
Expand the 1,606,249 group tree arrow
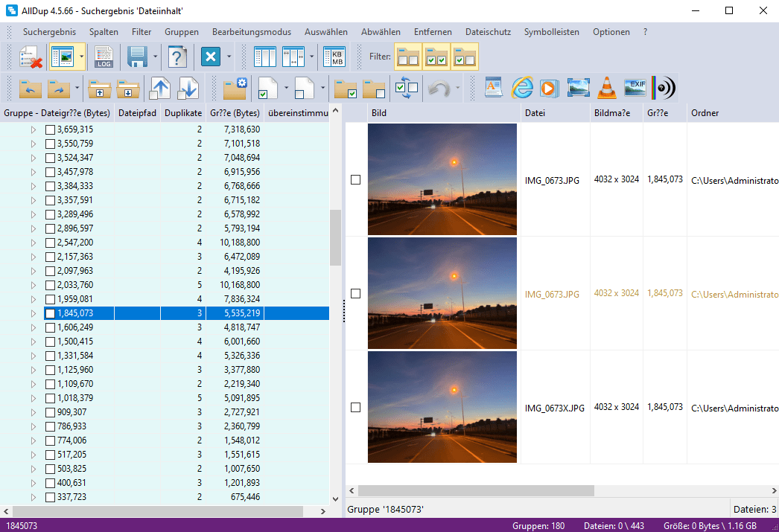pos(33,327)
